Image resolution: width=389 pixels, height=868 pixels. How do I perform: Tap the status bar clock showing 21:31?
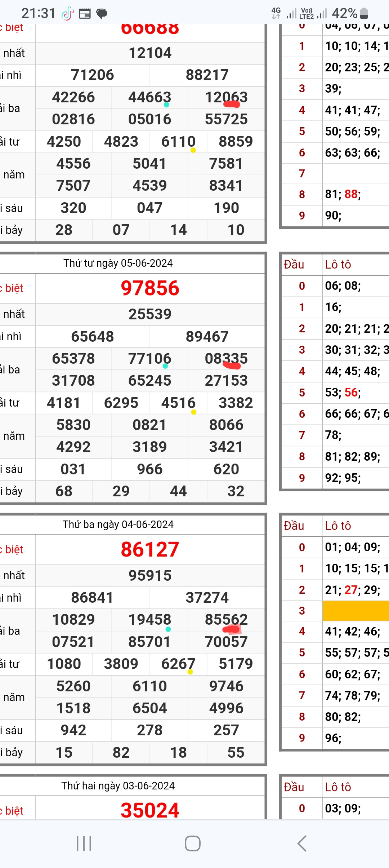(38, 13)
